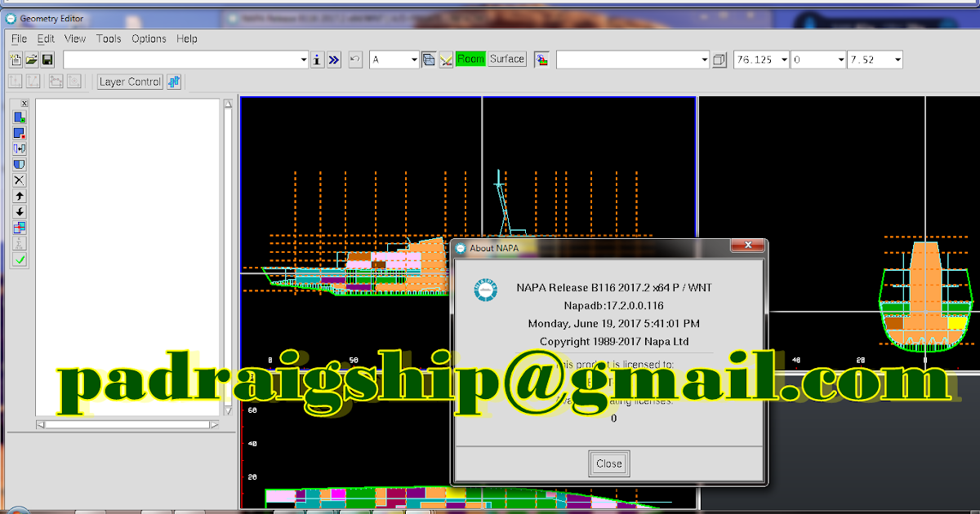Click the Open folder icon
Viewport: 980px width, 514px height.
click(32, 60)
